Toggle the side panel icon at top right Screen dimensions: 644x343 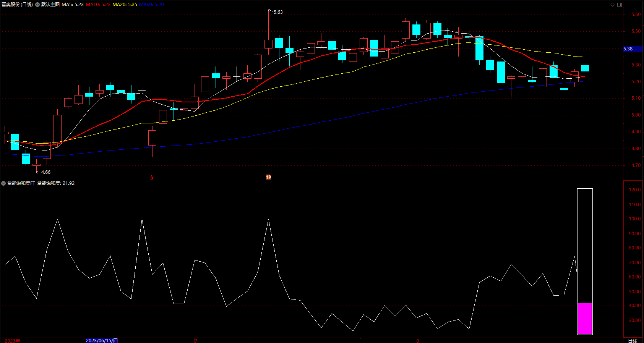point(620,5)
